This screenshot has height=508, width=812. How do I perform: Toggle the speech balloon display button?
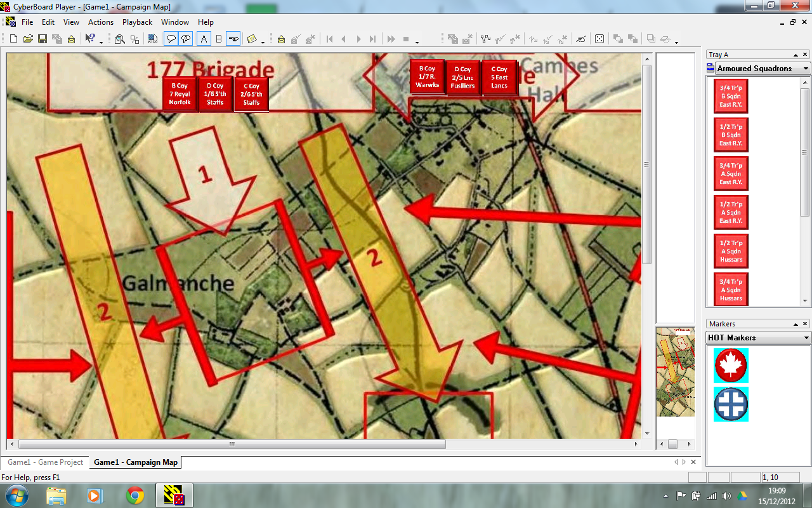(171, 39)
